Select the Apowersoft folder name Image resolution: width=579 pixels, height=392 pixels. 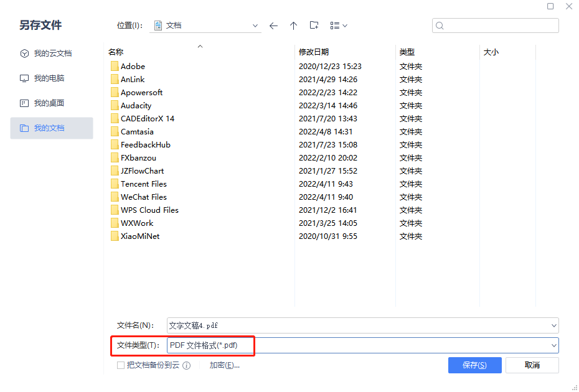141,92
